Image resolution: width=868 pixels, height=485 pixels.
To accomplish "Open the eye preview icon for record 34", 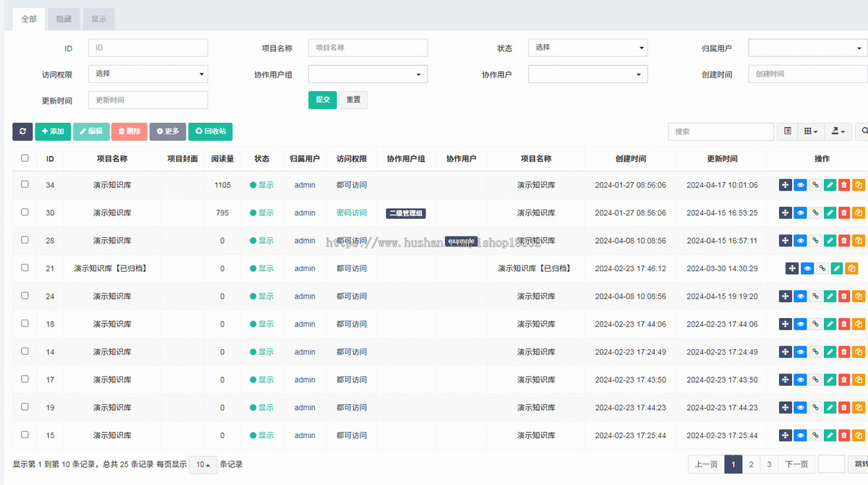I will (799, 185).
